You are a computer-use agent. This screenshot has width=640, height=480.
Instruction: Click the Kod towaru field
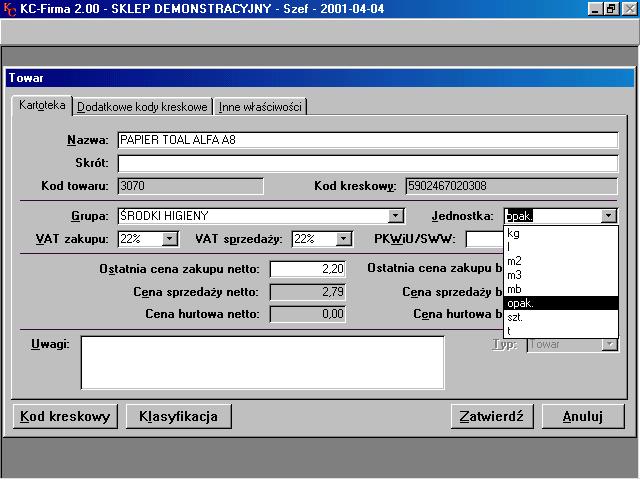191,186
